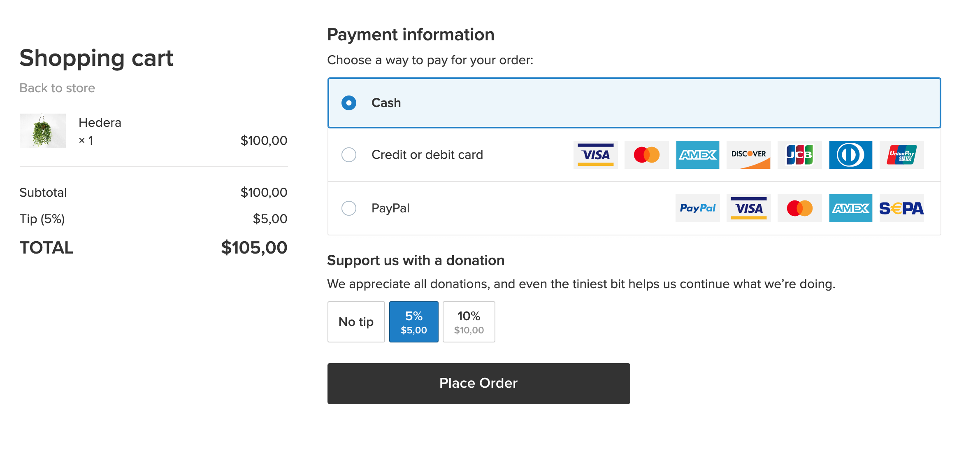980x461 pixels.
Task: Click the Diners Club icon
Action: pyautogui.click(x=850, y=155)
